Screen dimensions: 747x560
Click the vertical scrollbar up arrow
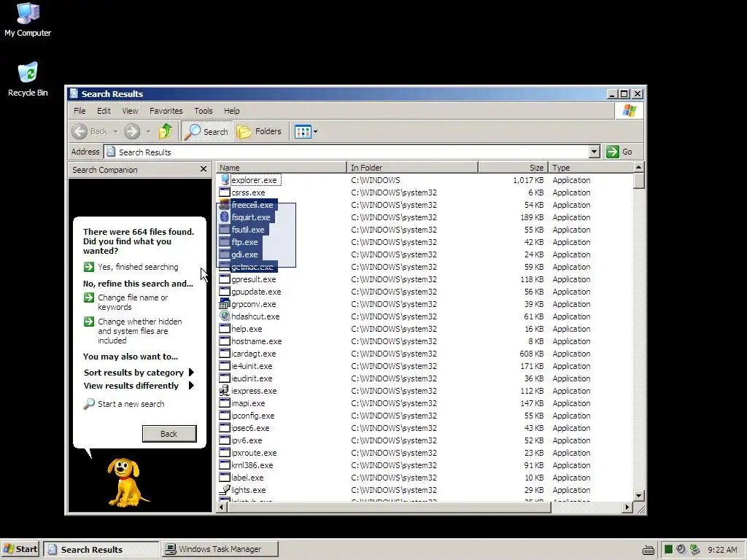click(x=639, y=167)
